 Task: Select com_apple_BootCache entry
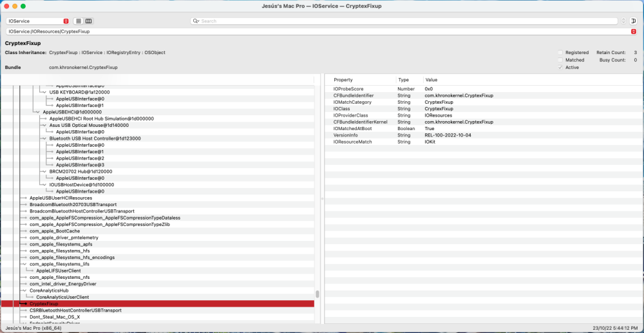tap(55, 231)
